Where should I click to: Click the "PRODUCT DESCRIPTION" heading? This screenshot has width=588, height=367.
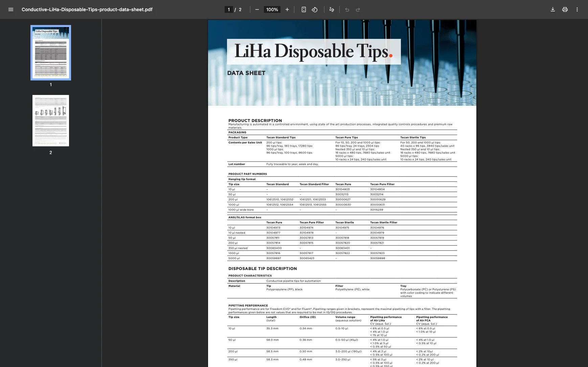coord(255,120)
